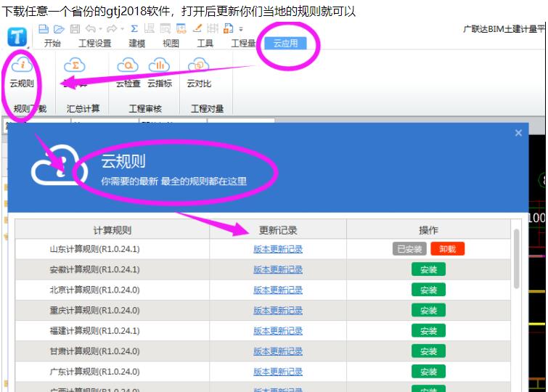Click the 更新记录 column header
Viewport: 548px width, 392px height.
(278, 230)
